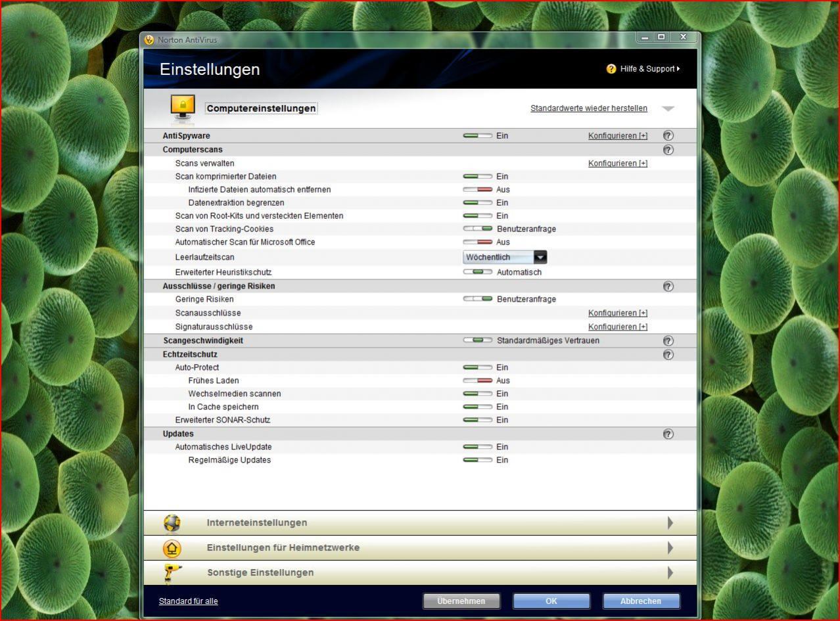This screenshot has width=840, height=621.
Task: Click the Norton AntiVirus title bar icon
Action: point(150,39)
